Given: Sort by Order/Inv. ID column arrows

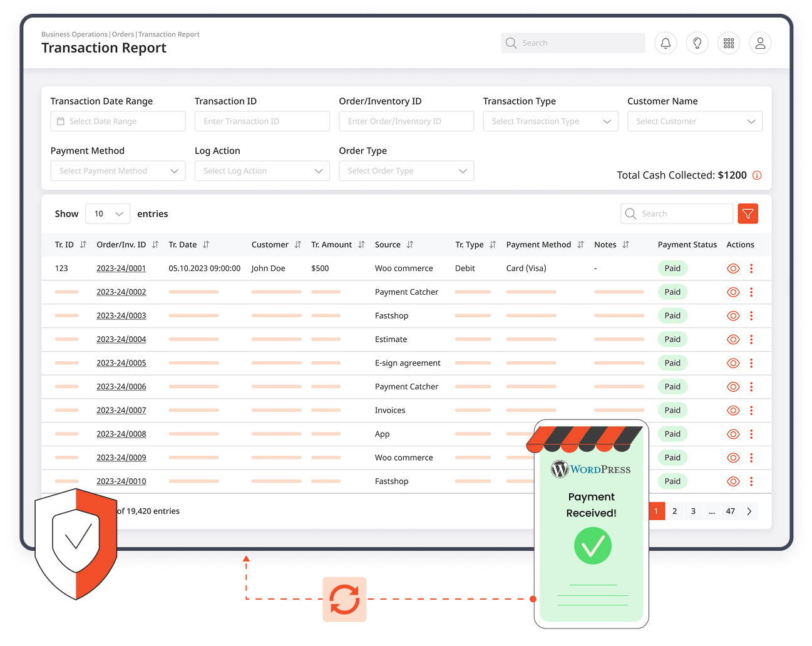Looking at the screenshot, I should tap(155, 245).
